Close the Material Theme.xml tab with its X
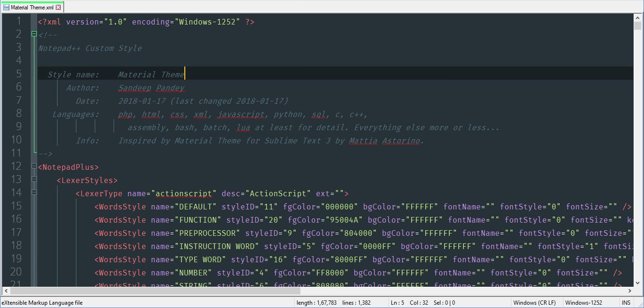The height and width of the screenshot is (308, 644). [59, 7]
